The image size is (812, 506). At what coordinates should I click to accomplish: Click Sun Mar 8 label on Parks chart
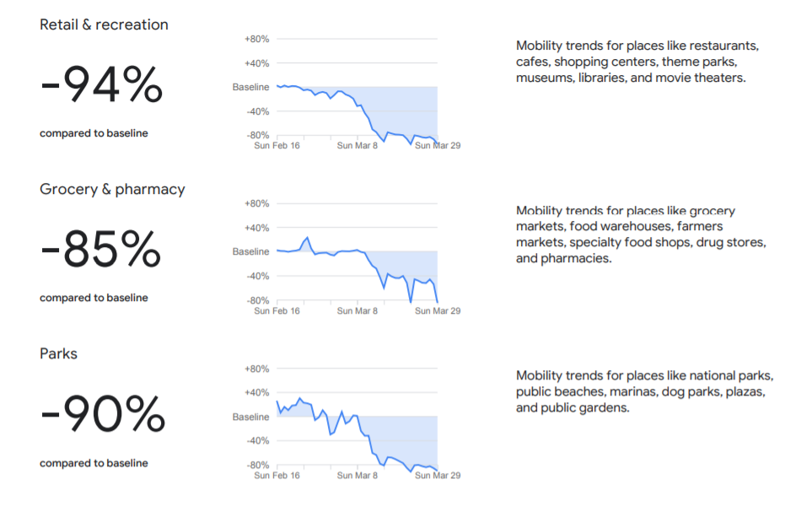358,476
